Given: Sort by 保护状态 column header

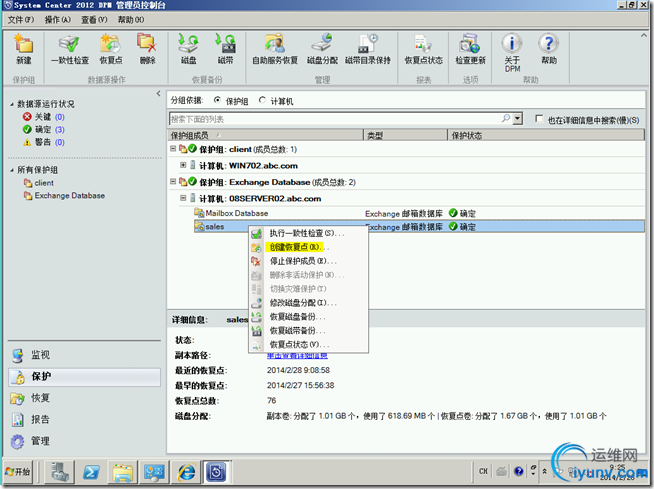Looking at the screenshot, I should pyautogui.click(x=546, y=135).
